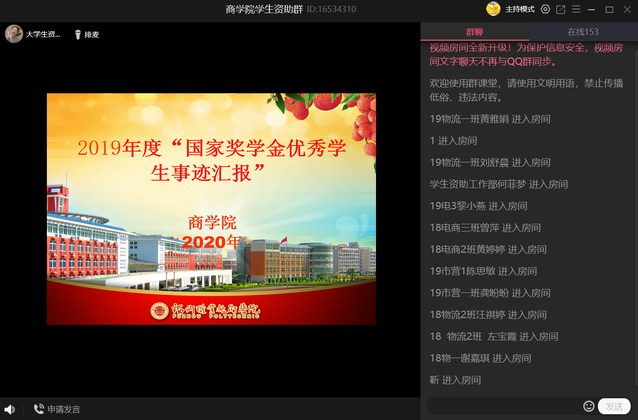Select message from 19物流一班黄雅娟
Image resolution: width=638 pixels, height=420 pixels.
point(490,119)
